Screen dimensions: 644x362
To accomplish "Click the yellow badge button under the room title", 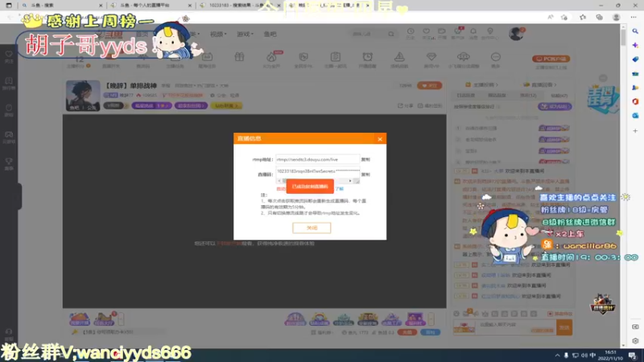I will [226, 105].
